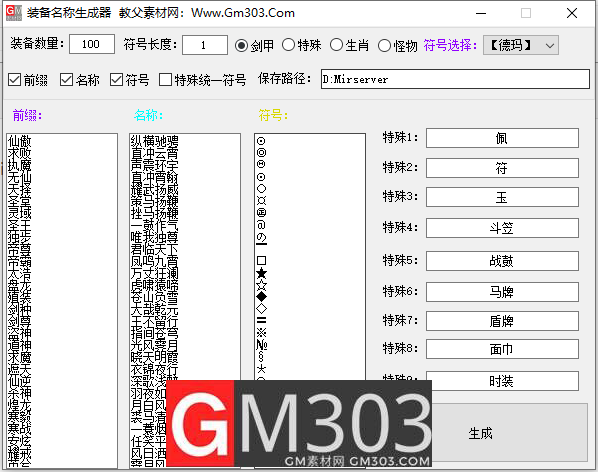The width and height of the screenshot is (598, 472).
Task: Open the 符号选择 dropdown showing 【德玛】
Action: 521,45
